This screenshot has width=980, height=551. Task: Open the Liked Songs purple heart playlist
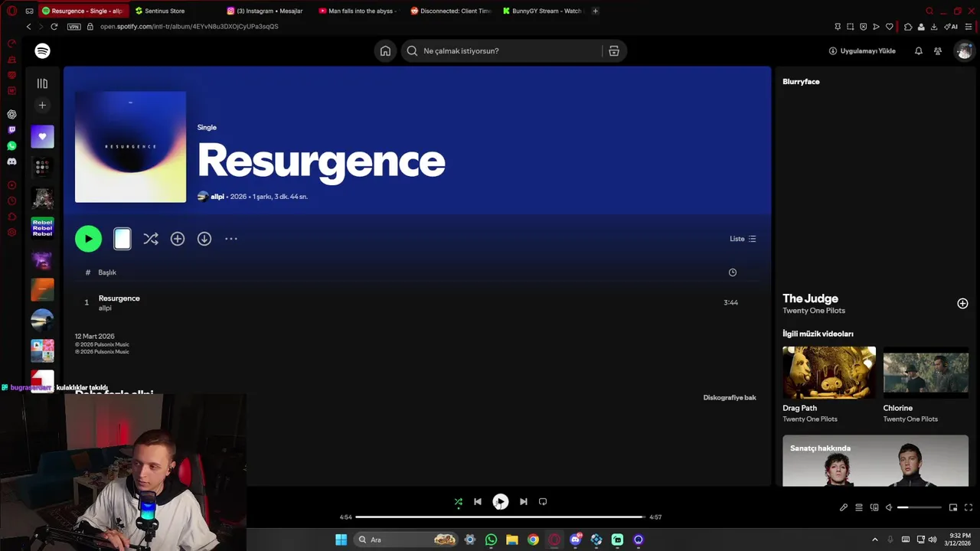tap(42, 136)
